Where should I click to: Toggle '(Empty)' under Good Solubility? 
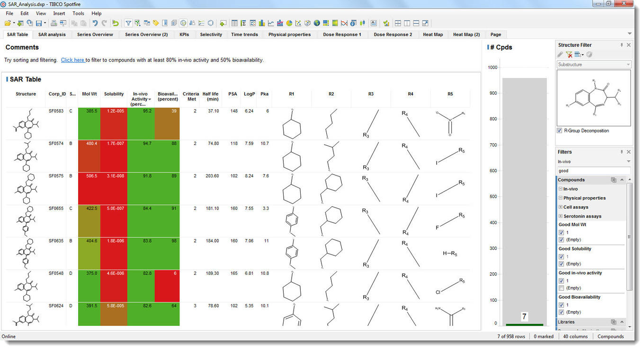point(561,264)
